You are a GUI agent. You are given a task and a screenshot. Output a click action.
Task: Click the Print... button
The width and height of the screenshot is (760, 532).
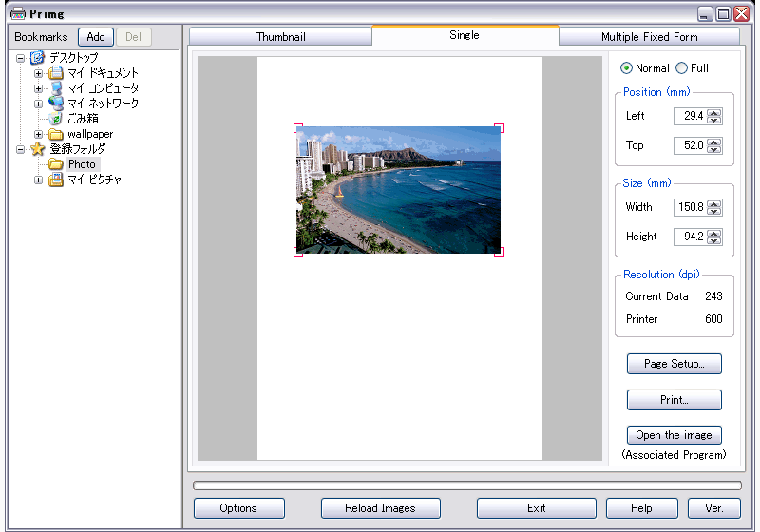674,400
